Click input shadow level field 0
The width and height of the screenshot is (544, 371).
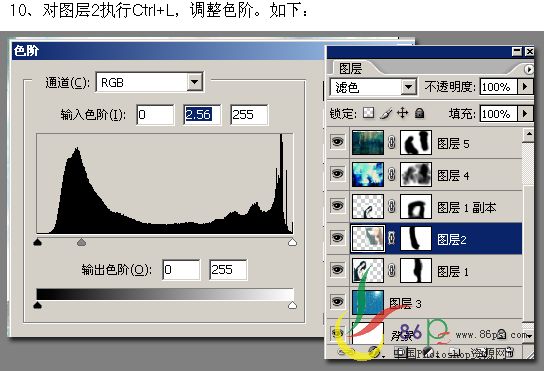tap(155, 115)
